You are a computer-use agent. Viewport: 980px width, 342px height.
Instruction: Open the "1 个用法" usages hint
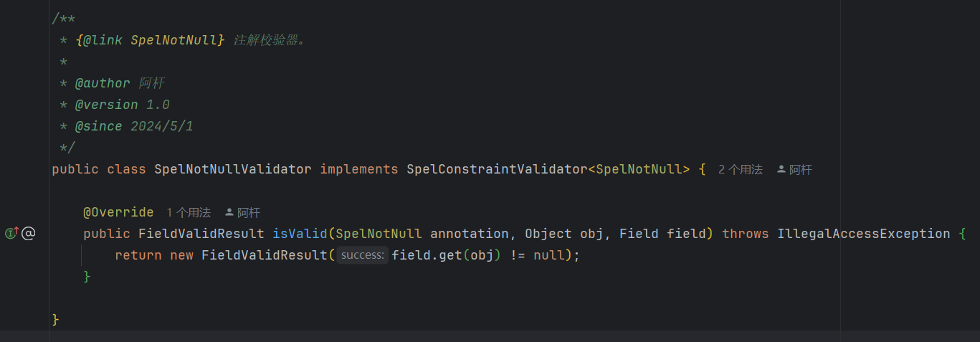click(189, 212)
